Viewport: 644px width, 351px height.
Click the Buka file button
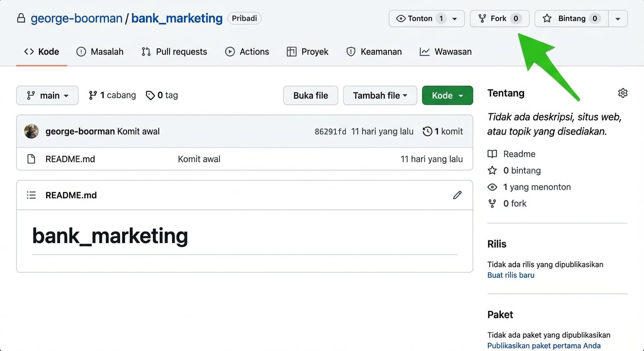click(x=311, y=96)
